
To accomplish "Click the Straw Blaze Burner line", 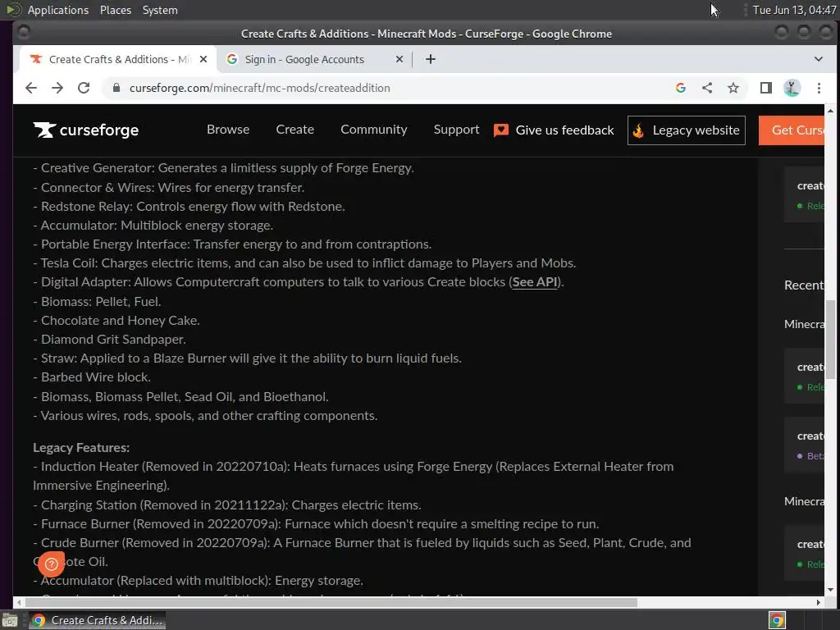I will pyautogui.click(x=248, y=358).
